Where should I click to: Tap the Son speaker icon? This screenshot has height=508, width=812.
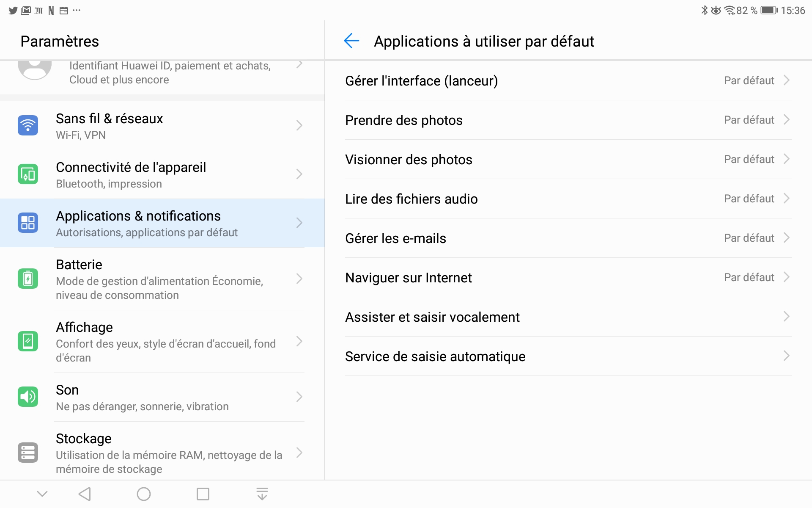[28, 397]
